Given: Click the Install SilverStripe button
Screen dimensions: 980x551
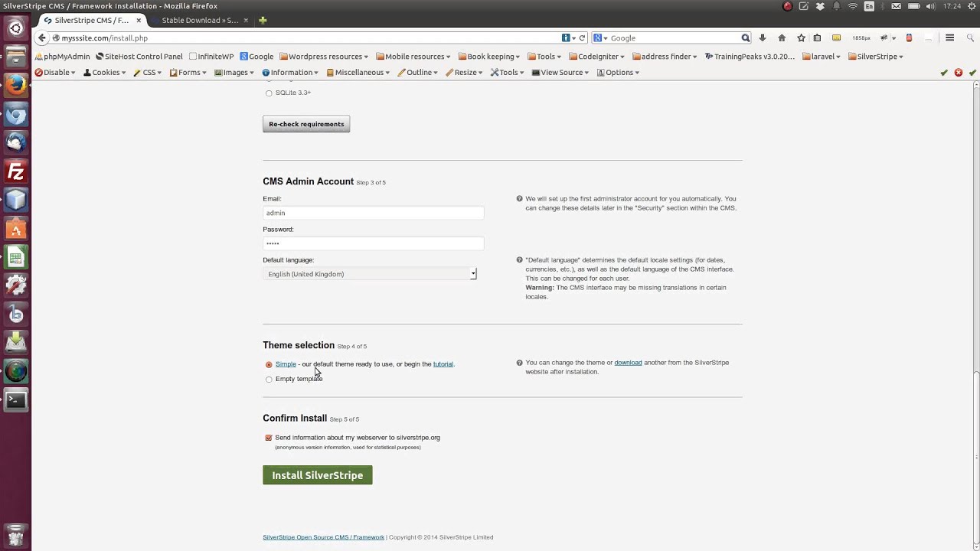Looking at the screenshot, I should (318, 475).
